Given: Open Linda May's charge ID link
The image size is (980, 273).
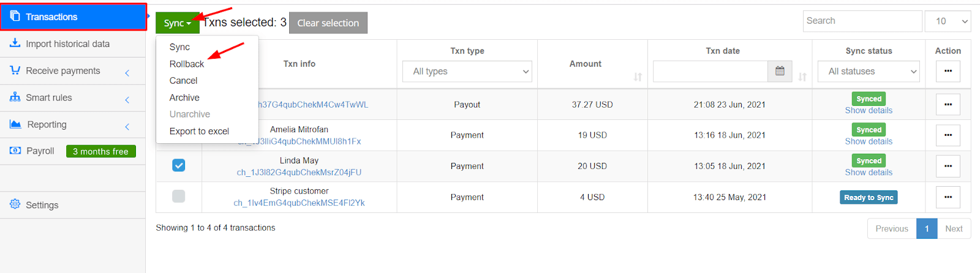Looking at the screenshot, I should click(299, 173).
